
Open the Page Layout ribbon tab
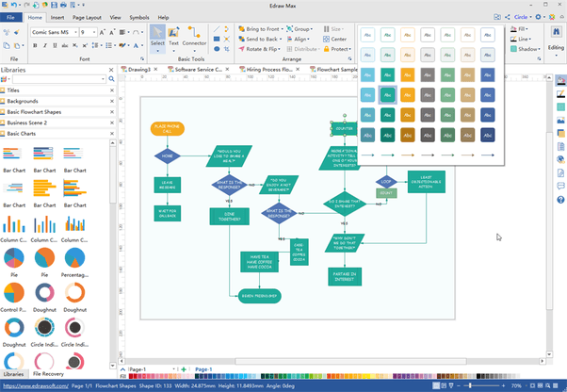coord(88,17)
